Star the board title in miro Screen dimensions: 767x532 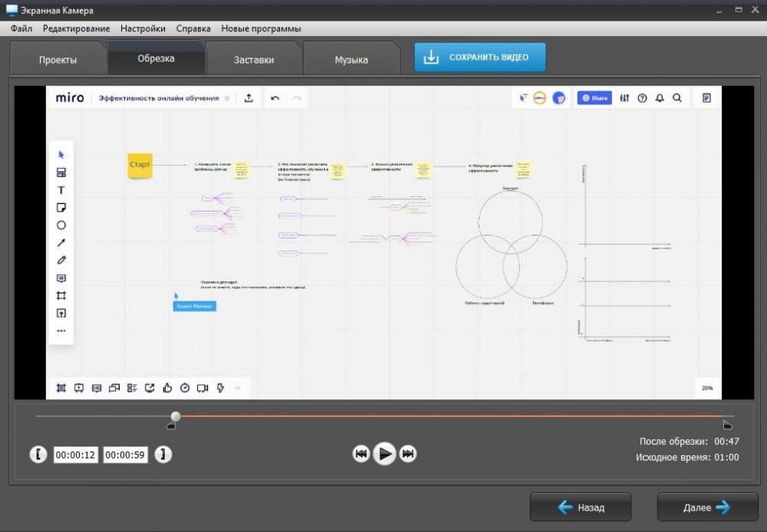(227, 98)
